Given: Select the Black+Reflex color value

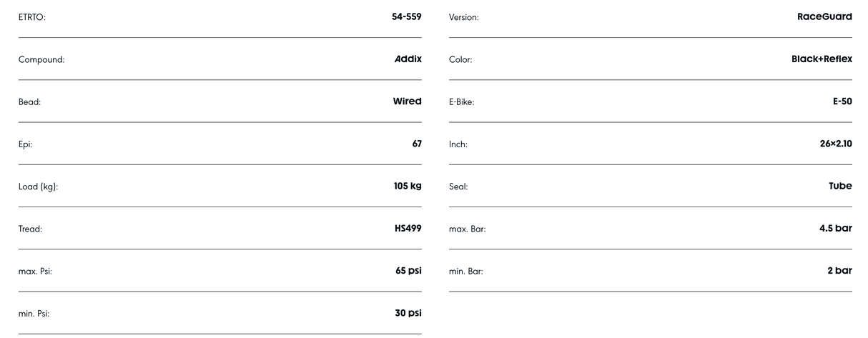Looking at the screenshot, I should pyautogui.click(x=822, y=59).
